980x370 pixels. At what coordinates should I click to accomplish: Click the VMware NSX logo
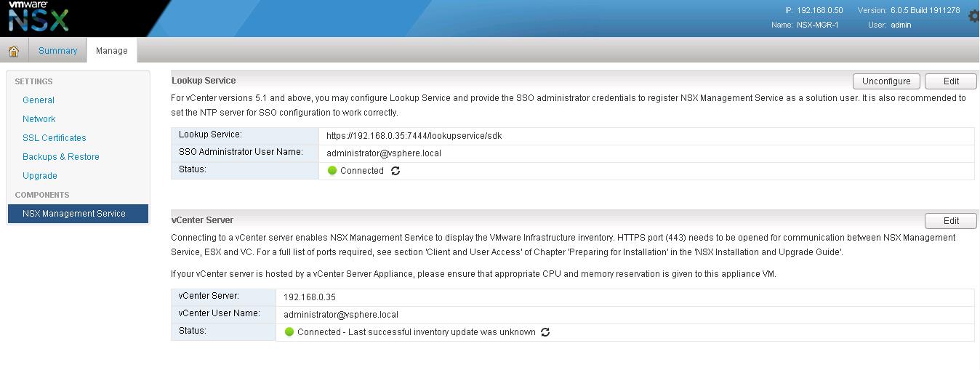tap(38, 17)
